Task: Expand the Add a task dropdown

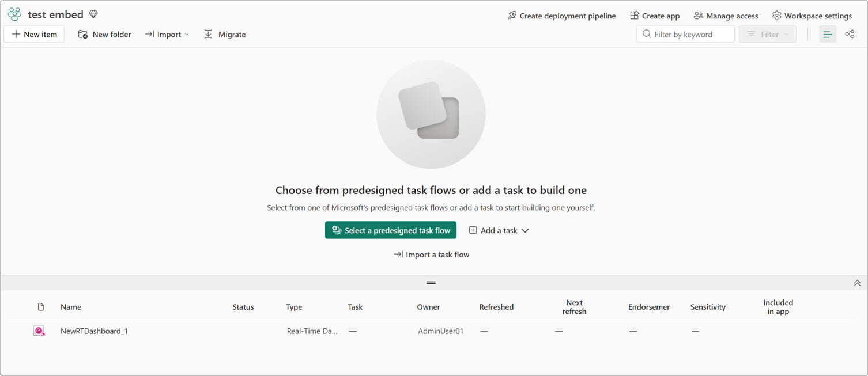Action: 499,230
